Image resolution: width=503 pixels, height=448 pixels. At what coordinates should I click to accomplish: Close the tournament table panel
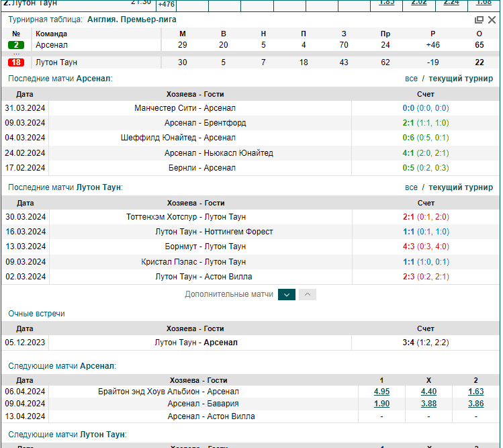pos(492,20)
